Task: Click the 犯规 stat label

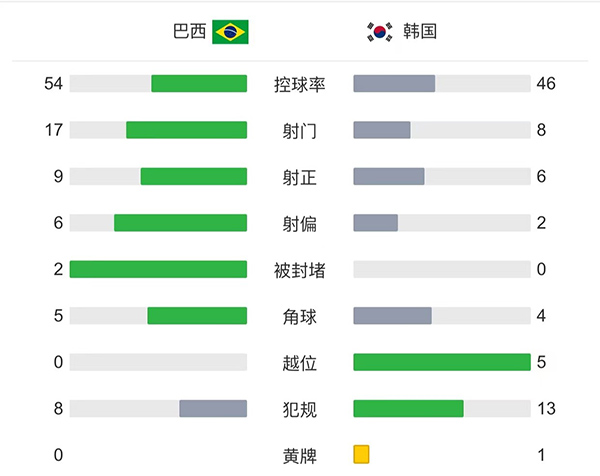Action: click(300, 409)
